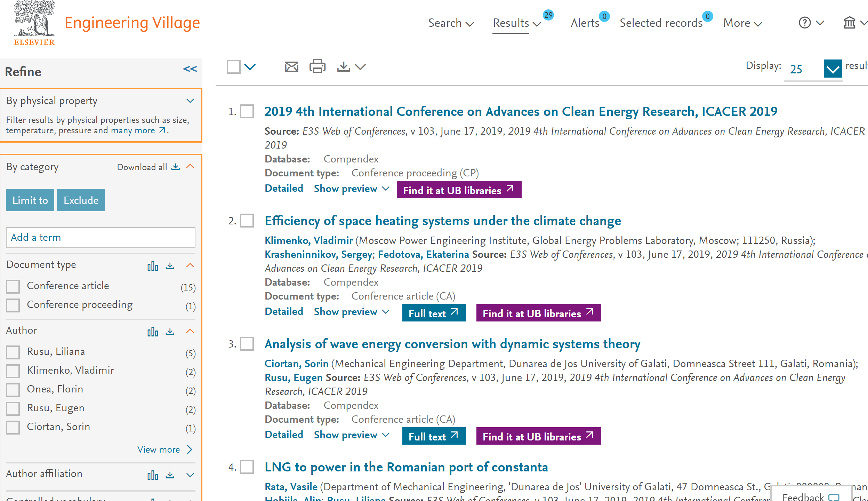Click the Exclude button
This screenshot has width=868, height=501.
click(81, 200)
